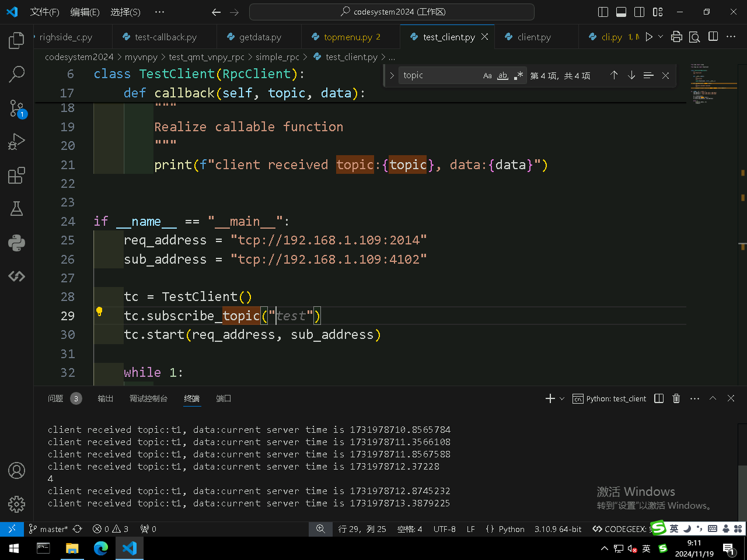Open the 文件(F) menu
This screenshot has width=747, height=560.
(x=44, y=12)
